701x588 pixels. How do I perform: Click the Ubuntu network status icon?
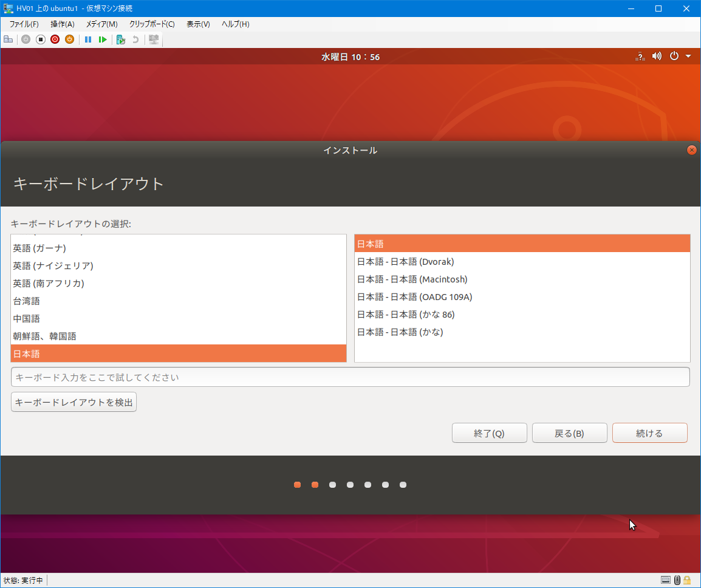tap(640, 56)
